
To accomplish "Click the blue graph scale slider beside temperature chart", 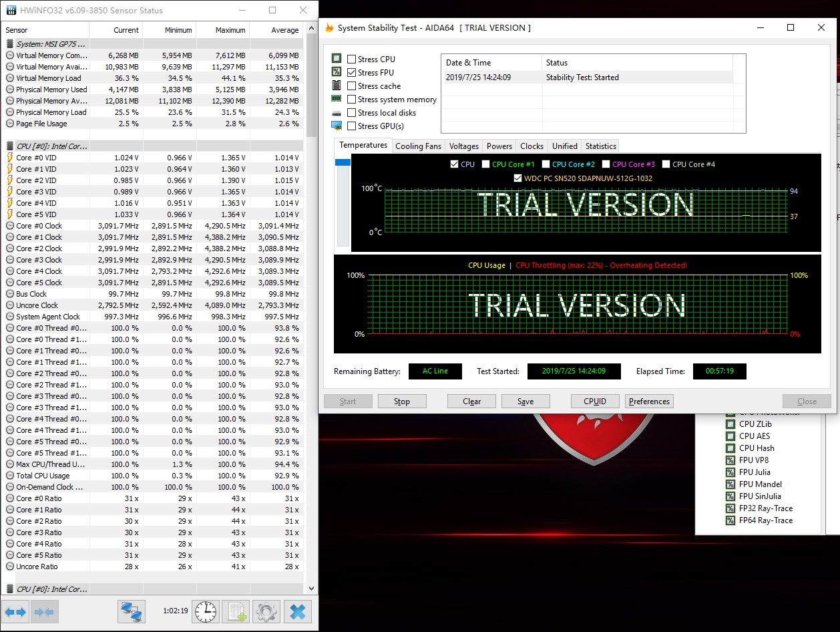I will 343,162.
